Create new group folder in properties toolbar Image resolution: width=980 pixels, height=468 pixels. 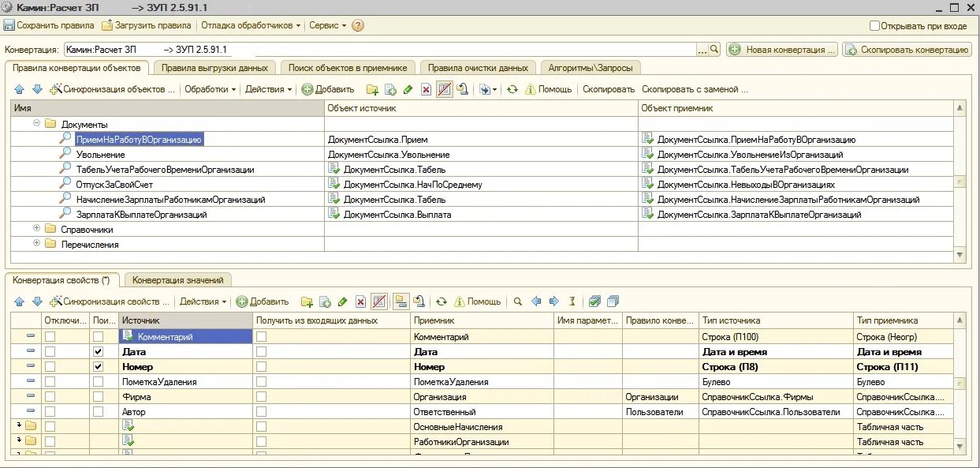point(307,301)
